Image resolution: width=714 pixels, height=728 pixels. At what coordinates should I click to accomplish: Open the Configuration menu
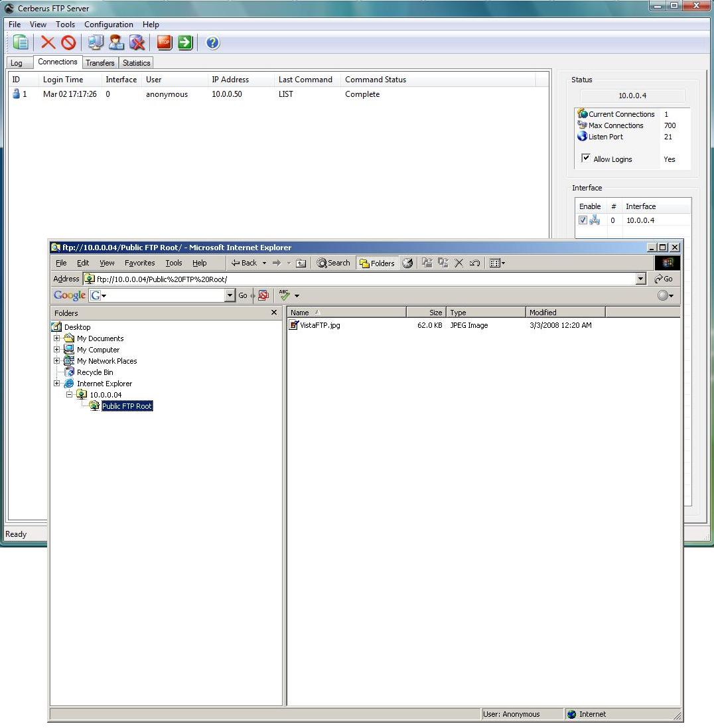click(x=108, y=25)
